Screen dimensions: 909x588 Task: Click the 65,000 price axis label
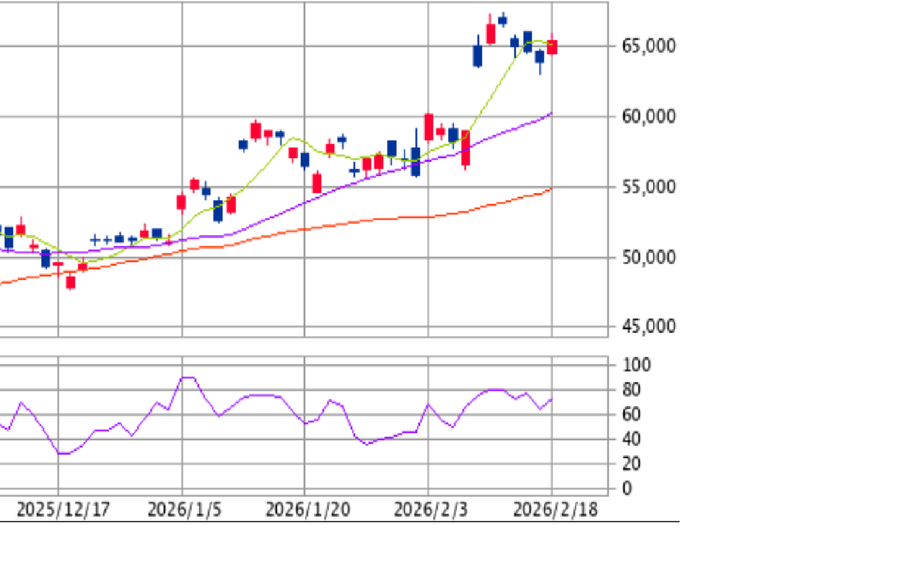(x=648, y=46)
